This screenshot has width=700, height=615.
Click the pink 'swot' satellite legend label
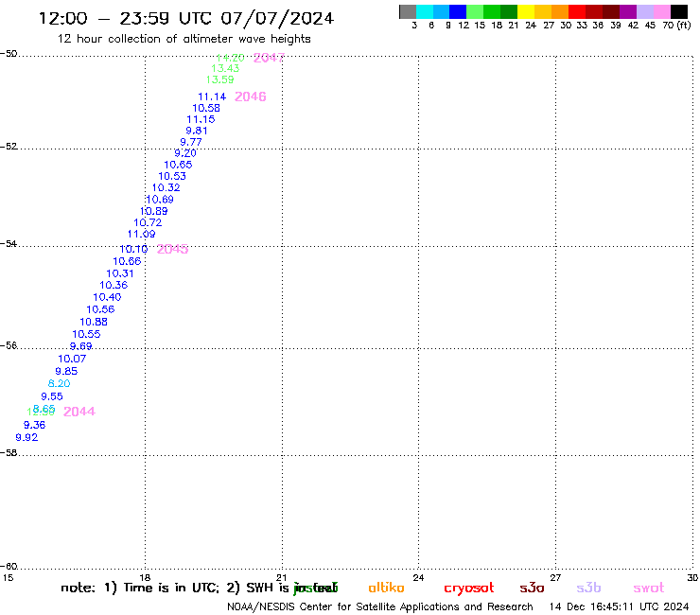tap(649, 588)
